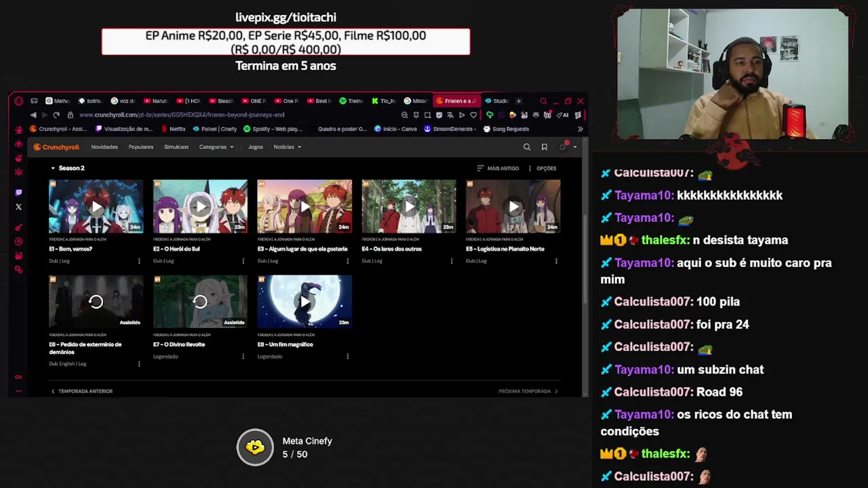Rewatch E6 Pedido de extermínio thumbnail
Screen dimensions: 868x488
click(x=96, y=302)
